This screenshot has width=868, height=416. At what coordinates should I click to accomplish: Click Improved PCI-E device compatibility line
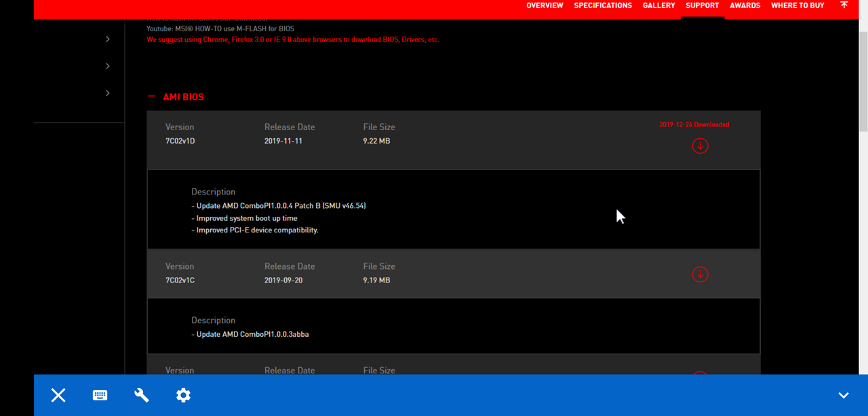(255, 230)
